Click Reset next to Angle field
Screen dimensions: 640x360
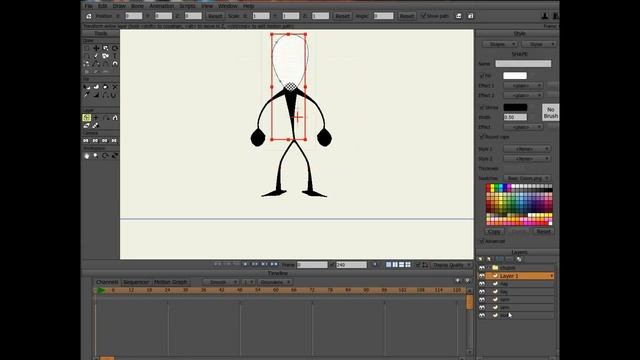(407, 16)
